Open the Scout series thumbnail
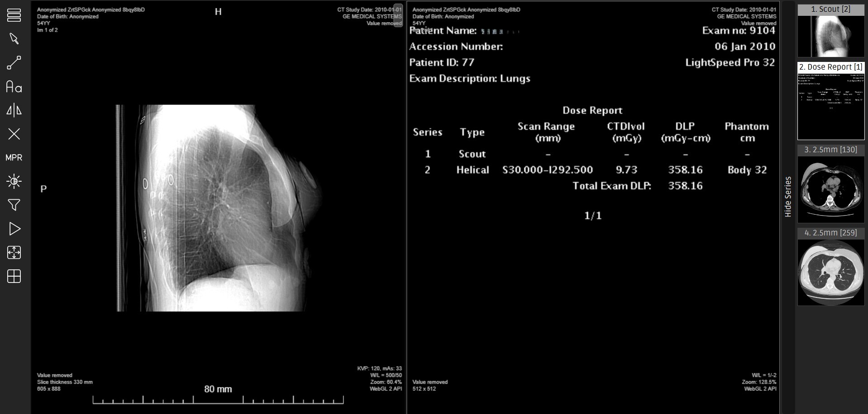Image resolution: width=868 pixels, height=414 pixels. tap(831, 36)
